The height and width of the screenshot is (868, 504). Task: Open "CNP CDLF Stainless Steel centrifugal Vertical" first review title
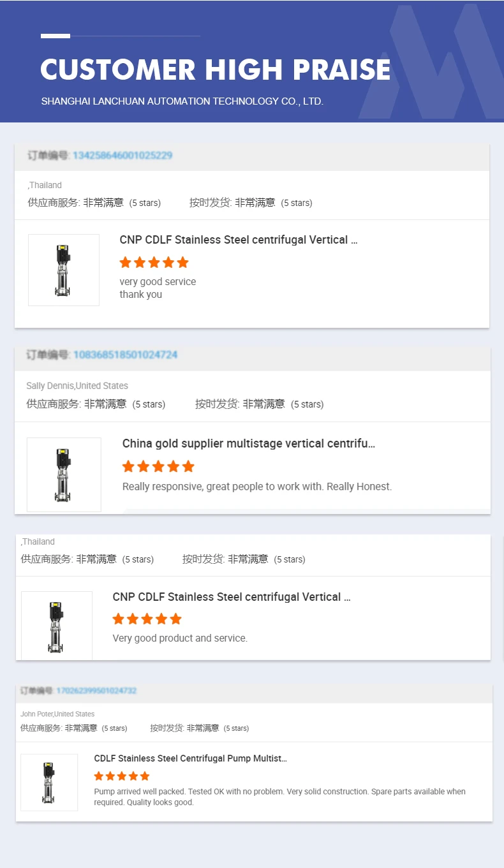click(238, 240)
